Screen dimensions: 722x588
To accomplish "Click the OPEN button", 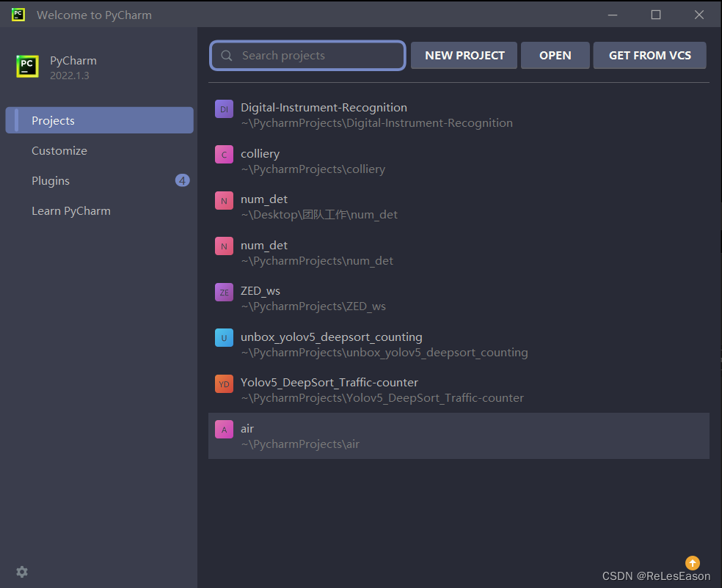I will pos(555,55).
